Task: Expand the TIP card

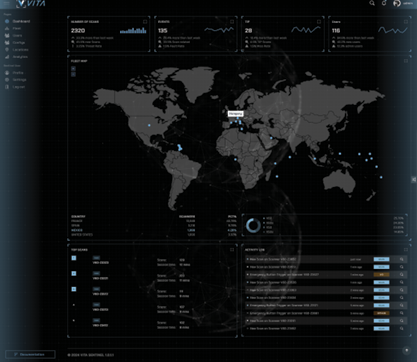Action: [x=319, y=22]
